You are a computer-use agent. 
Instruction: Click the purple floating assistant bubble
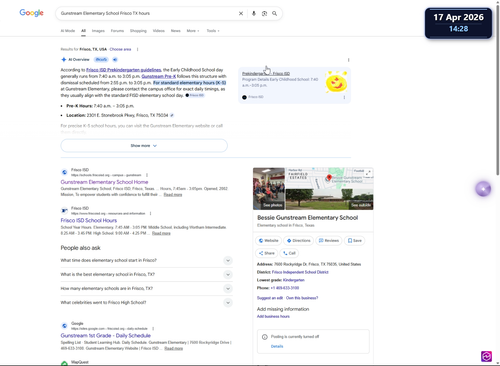(483, 189)
